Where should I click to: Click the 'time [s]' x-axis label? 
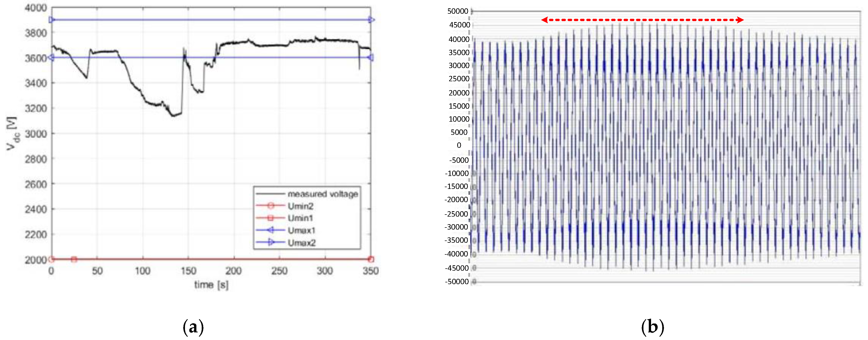pos(211,285)
